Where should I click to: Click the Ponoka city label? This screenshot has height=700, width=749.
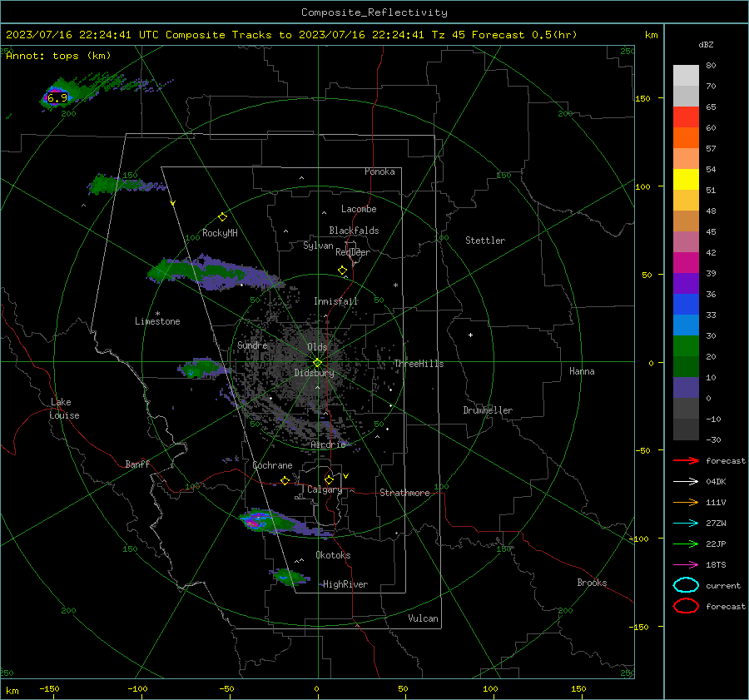pyautogui.click(x=379, y=171)
